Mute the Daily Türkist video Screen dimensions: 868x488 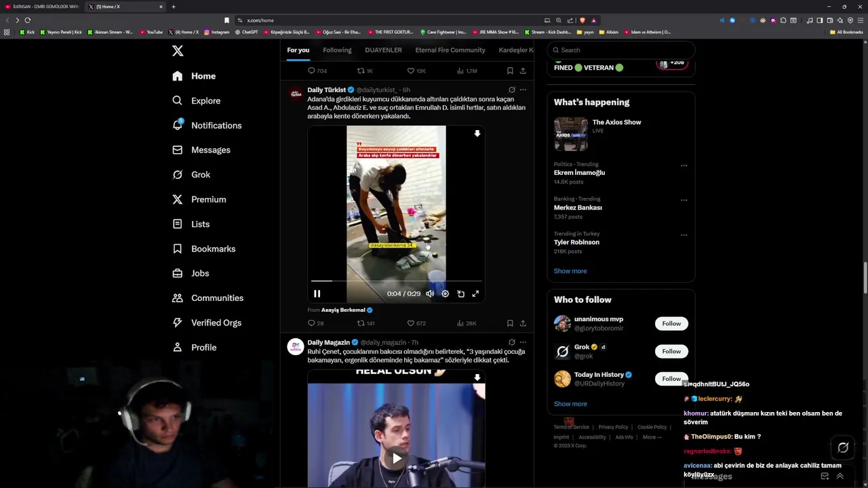430,293
